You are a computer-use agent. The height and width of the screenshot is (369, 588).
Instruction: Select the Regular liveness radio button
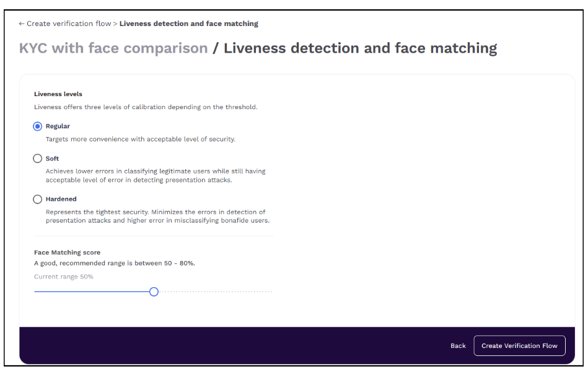[38, 127]
